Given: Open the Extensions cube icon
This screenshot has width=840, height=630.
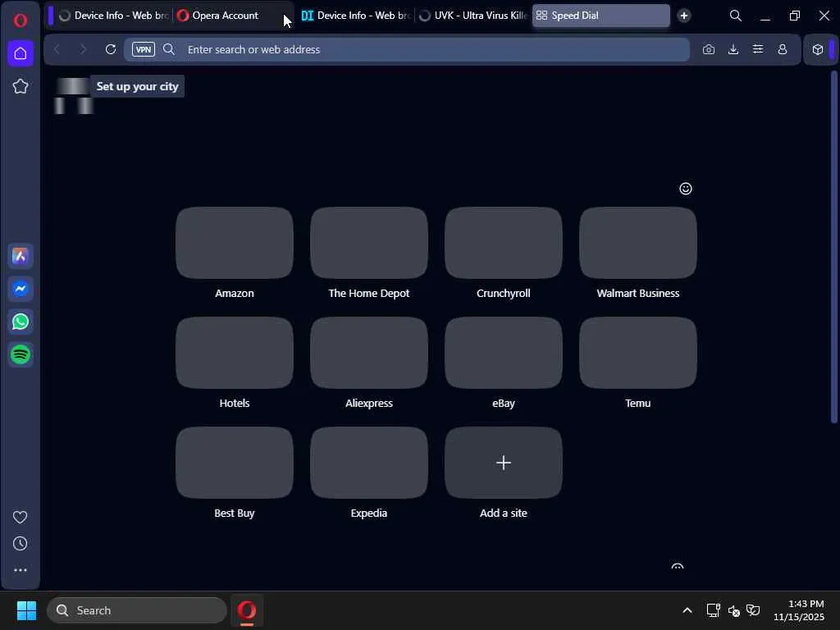Looking at the screenshot, I should coord(818,49).
